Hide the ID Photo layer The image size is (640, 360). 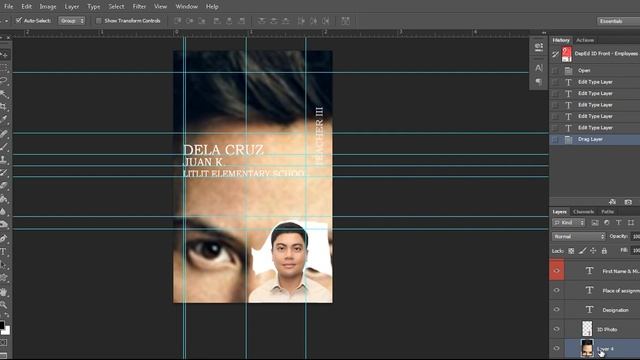click(557, 329)
